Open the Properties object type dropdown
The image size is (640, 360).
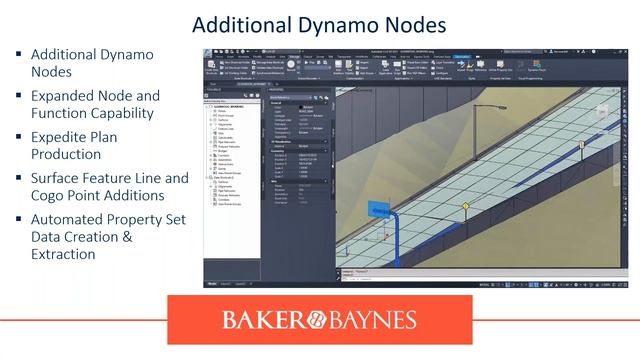click(291, 98)
